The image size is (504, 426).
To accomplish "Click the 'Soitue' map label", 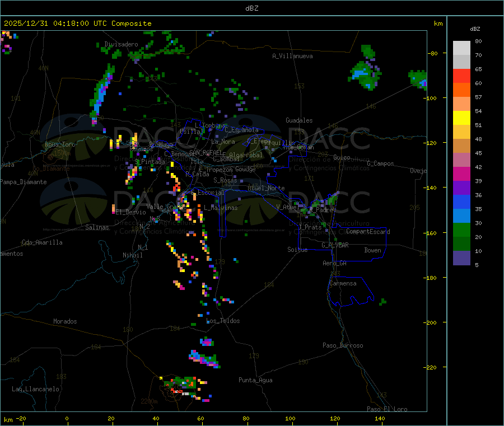I will pos(297,250).
